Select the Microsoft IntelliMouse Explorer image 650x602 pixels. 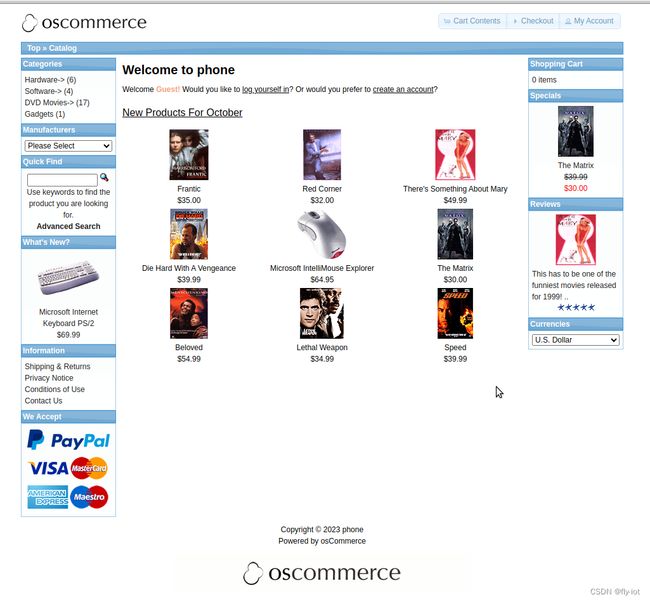322,234
